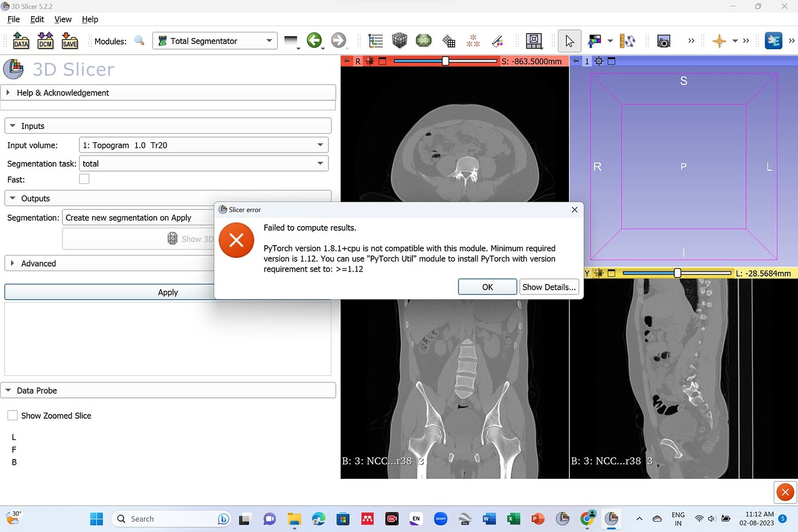Expand the Advanced section
This screenshot has height=532, width=798.
click(x=39, y=263)
